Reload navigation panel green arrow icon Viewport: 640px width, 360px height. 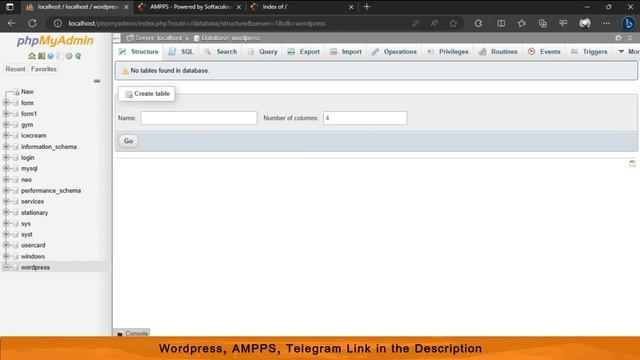[78, 56]
